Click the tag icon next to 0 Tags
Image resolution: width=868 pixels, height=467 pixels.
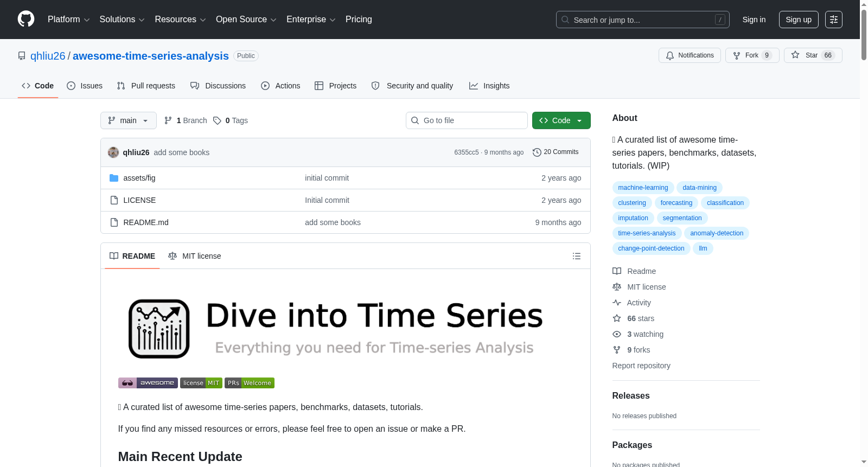(x=217, y=120)
